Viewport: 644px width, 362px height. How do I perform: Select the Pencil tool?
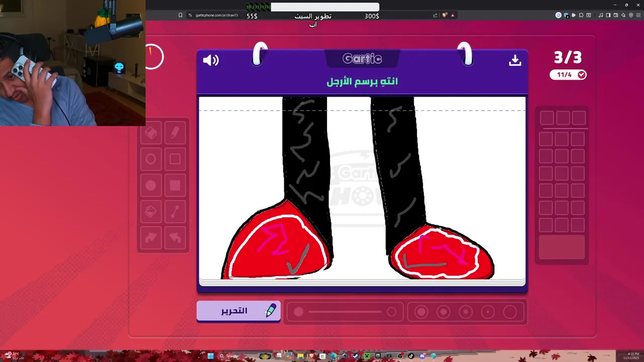coord(175,133)
